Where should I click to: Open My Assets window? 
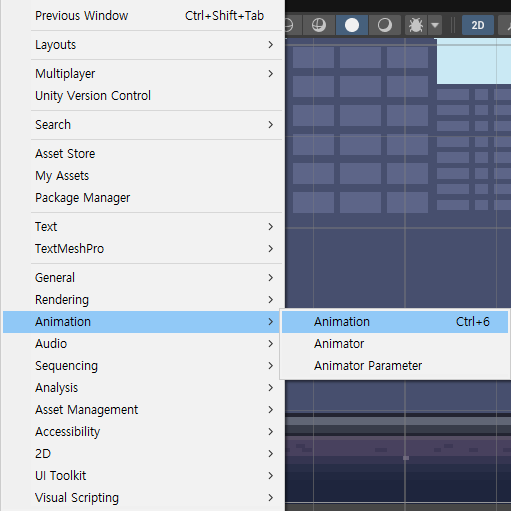click(x=142, y=176)
